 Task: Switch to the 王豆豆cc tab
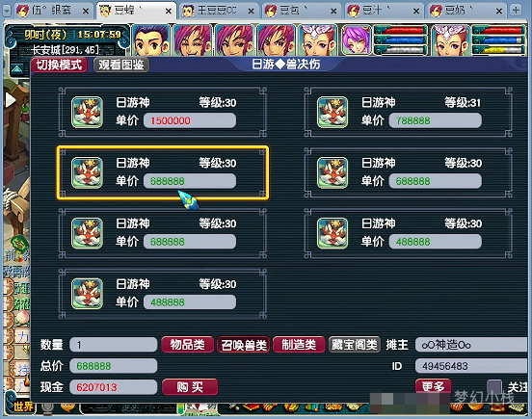click(219, 11)
